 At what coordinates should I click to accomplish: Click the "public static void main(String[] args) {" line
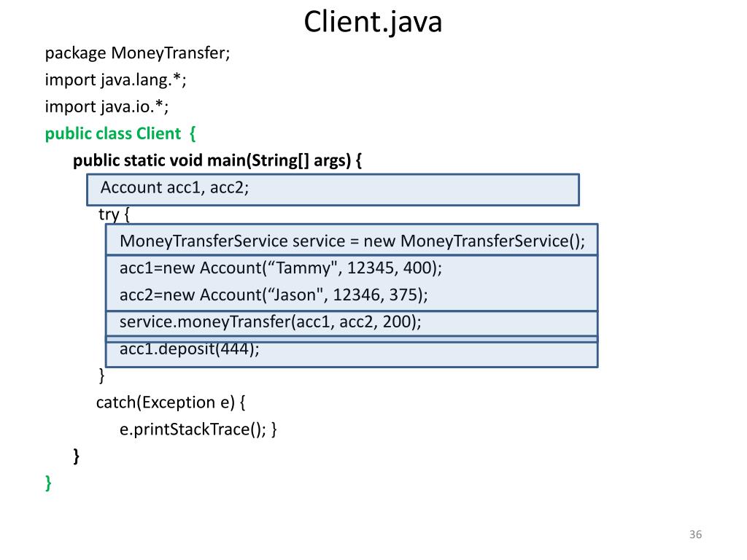click(217, 160)
